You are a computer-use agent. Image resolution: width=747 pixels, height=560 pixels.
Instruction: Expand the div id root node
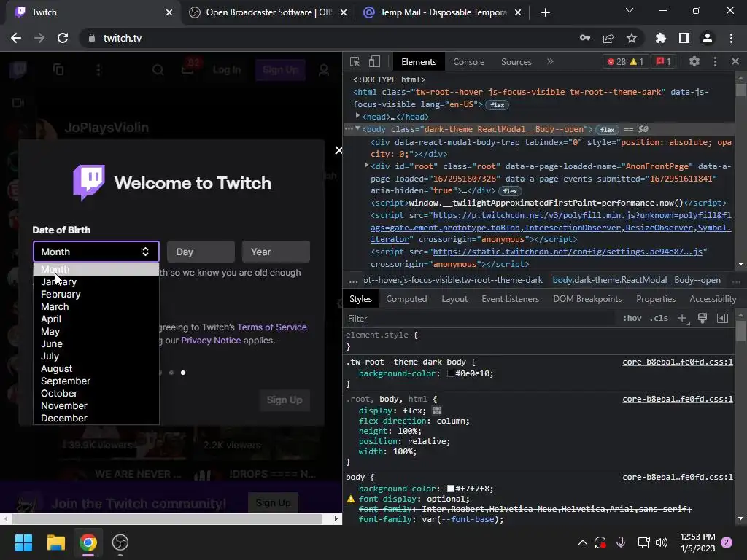[366, 166]
